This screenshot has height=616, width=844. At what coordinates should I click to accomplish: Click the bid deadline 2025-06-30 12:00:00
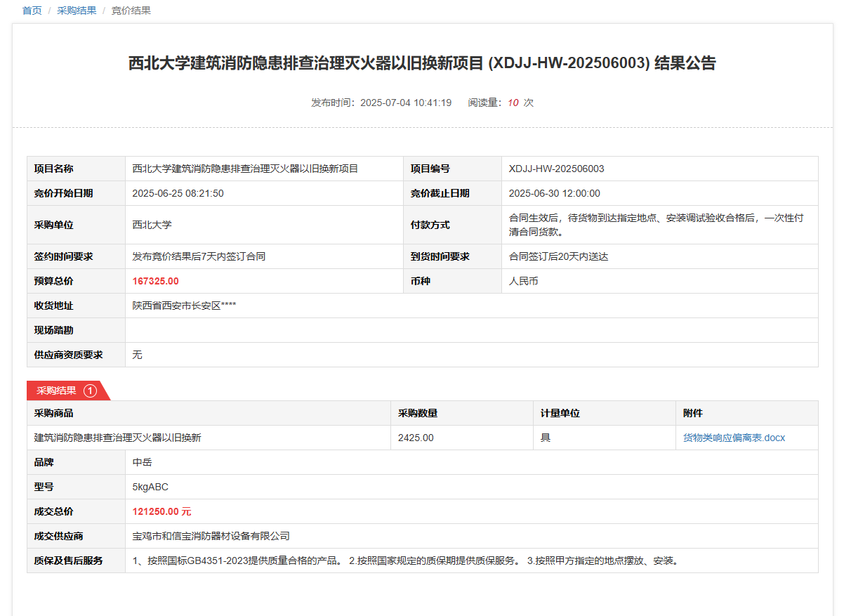[x=554, y=193]
